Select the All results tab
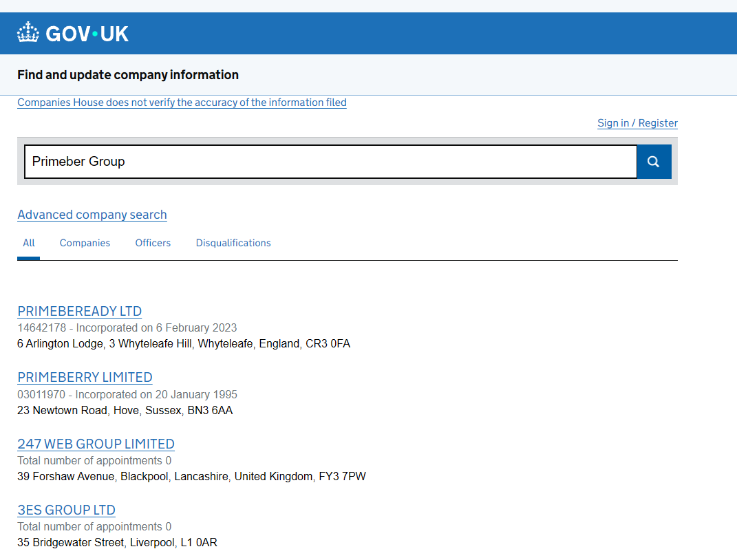Image resolution: width=737 pixels, height=560 pixels. pos(29,243)
